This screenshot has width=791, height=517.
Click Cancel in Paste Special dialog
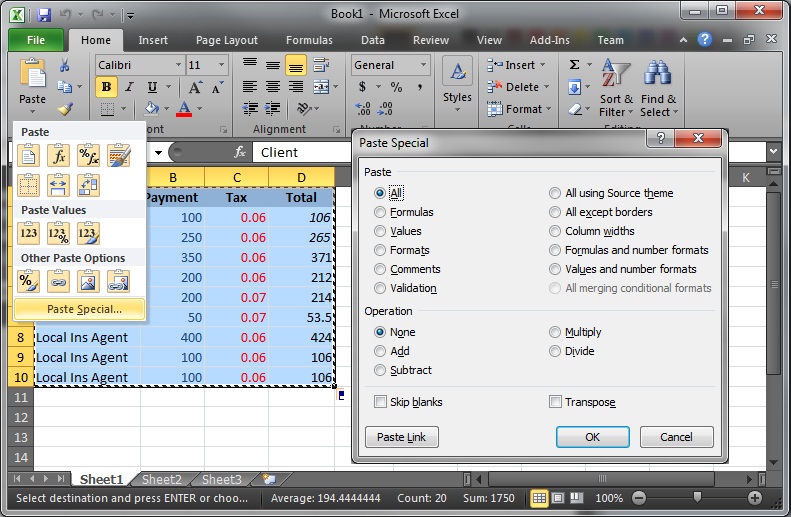pyautogui.click(x=676, y=437)
